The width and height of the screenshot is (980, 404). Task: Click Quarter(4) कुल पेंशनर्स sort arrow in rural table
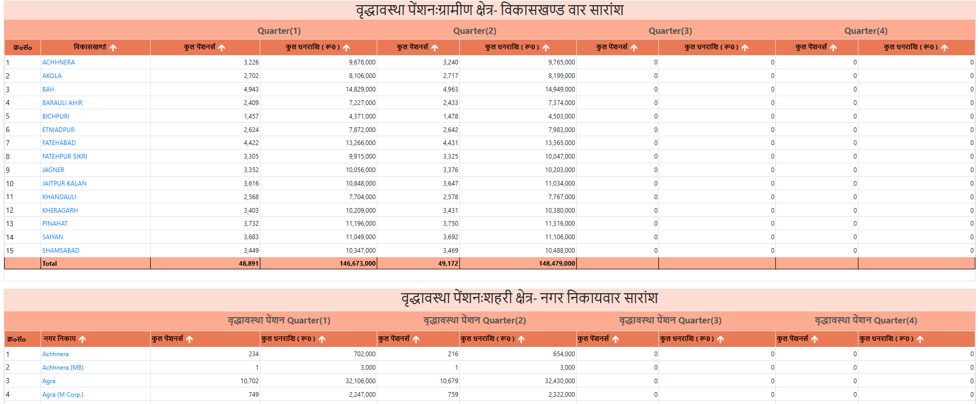tap(833, 48)
